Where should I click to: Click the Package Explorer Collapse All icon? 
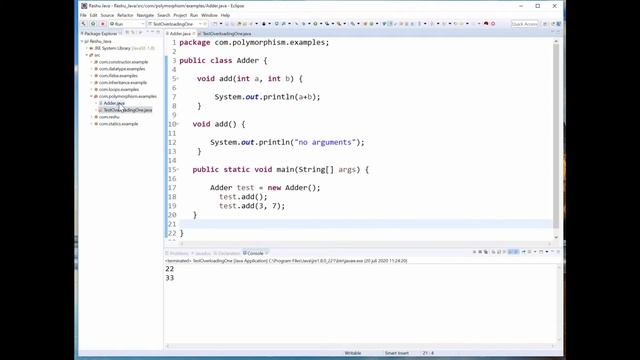click(x=127, y=33)
